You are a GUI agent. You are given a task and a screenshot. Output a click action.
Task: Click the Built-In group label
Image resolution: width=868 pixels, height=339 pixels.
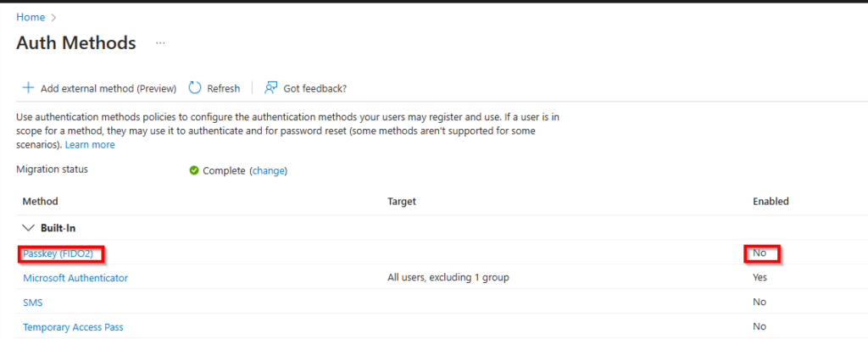59,228
